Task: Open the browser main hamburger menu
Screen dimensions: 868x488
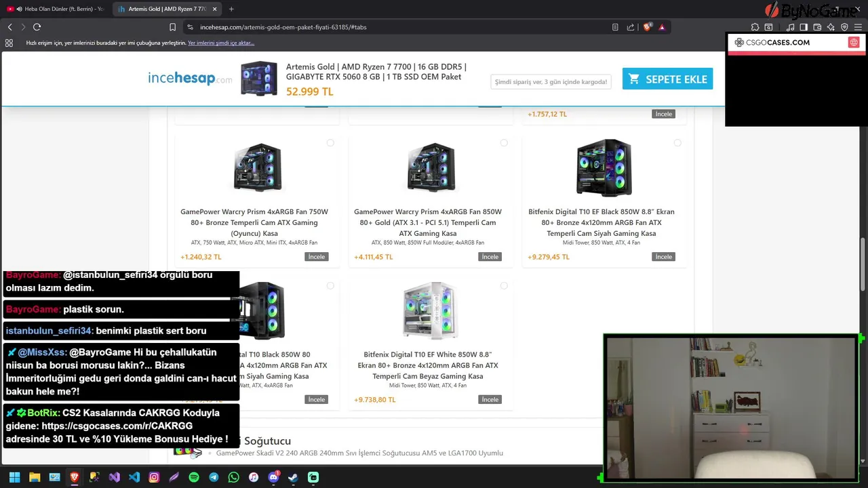Action: (858, 27)
